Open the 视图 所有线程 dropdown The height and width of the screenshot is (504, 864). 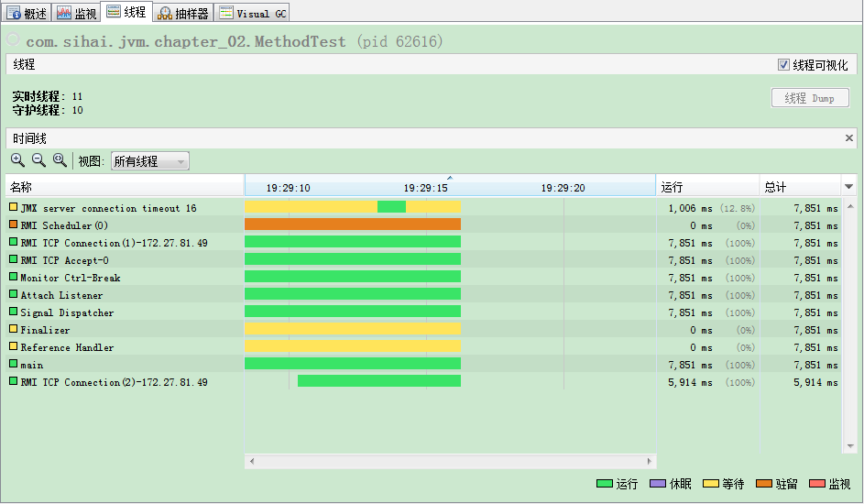(150, 161)
